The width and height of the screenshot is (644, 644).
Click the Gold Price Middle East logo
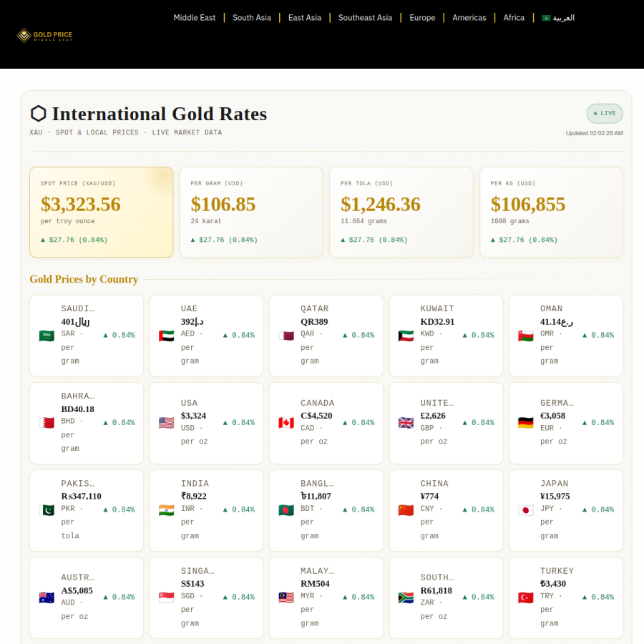45,35
